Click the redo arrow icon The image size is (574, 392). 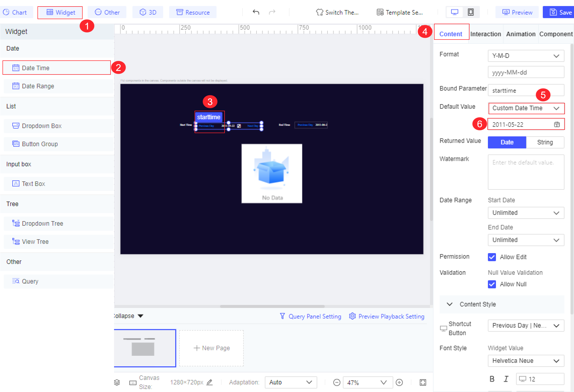[x=272, y=12]
